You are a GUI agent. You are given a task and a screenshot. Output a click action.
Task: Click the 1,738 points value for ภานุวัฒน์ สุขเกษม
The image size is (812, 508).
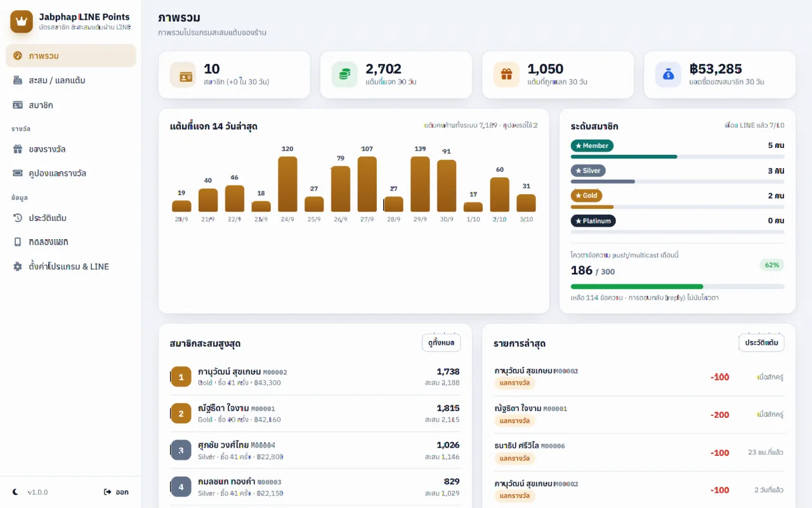pyautogui.click(x=448, y=371)
